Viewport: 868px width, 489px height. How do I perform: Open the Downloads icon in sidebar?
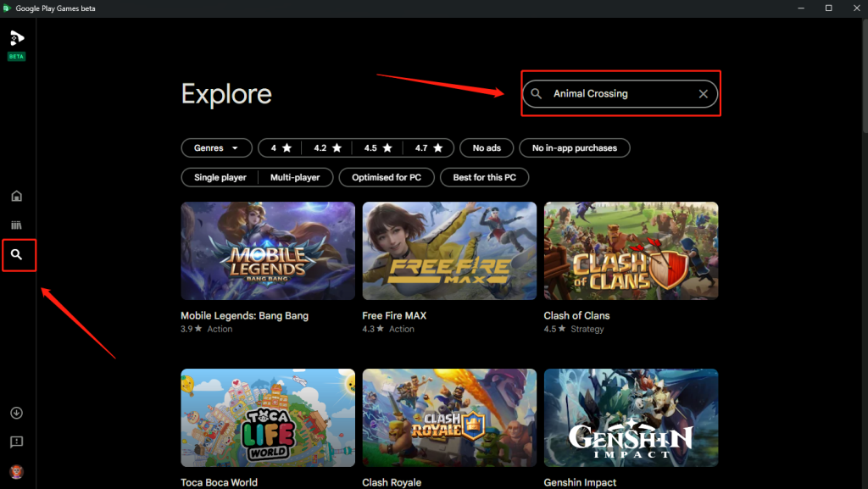click(x=17, y=413)
